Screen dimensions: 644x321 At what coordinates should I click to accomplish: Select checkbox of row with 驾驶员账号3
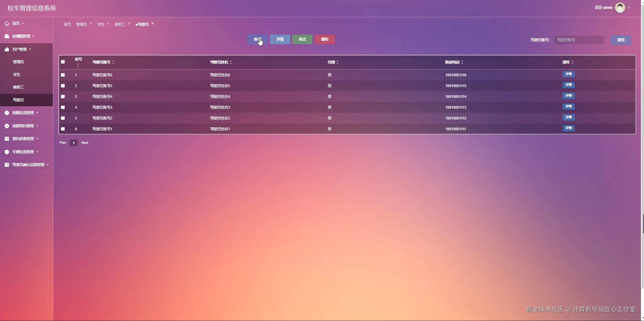pyautogui.click(x=63, y=107)
